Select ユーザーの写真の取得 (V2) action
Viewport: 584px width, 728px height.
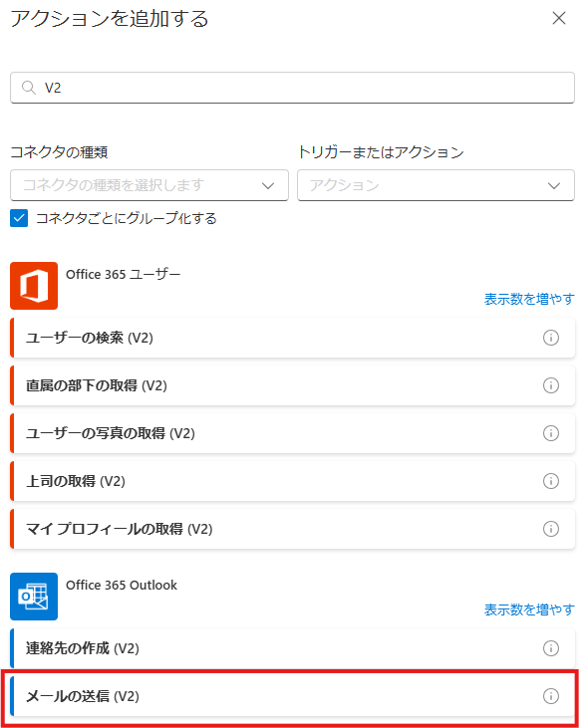click(x=292, y=433)
